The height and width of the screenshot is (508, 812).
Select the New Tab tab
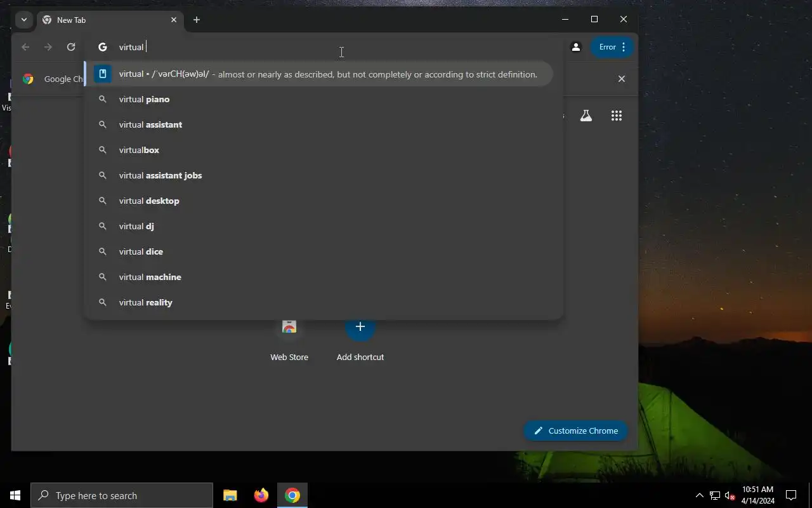point(109,20)
